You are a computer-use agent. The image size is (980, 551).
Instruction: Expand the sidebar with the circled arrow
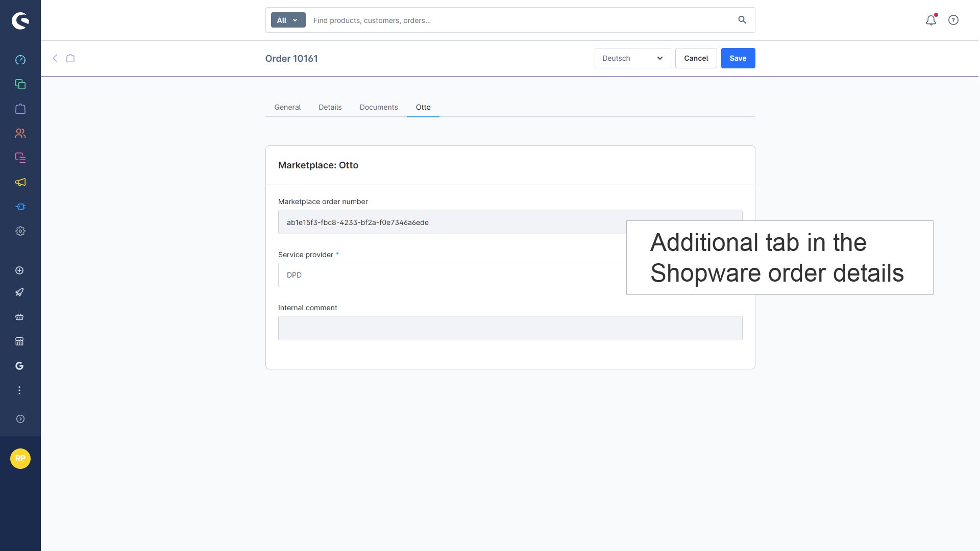click(x=20, y=419)
